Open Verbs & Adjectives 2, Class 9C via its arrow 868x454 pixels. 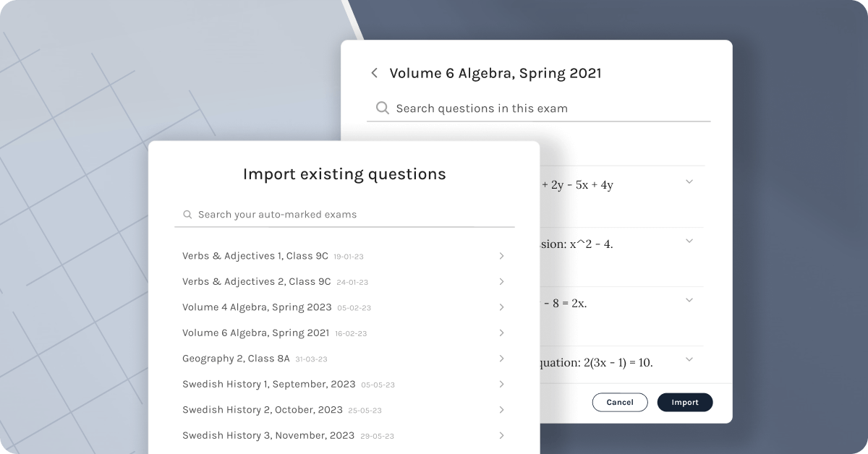click(x=501, y=281)
